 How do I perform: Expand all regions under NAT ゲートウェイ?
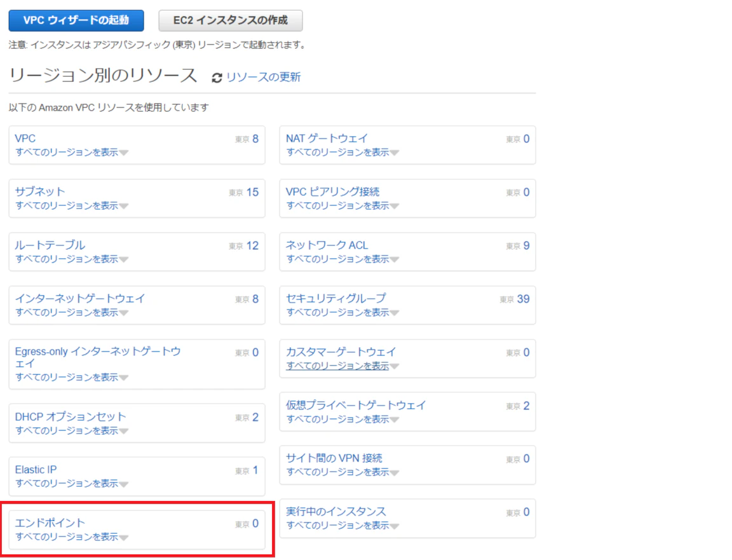tap(342, 153)
